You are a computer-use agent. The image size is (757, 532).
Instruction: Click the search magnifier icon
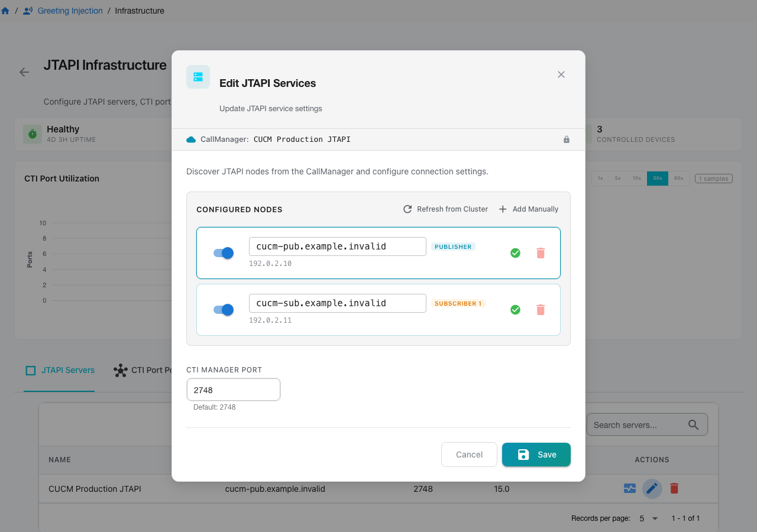point(694,425)
